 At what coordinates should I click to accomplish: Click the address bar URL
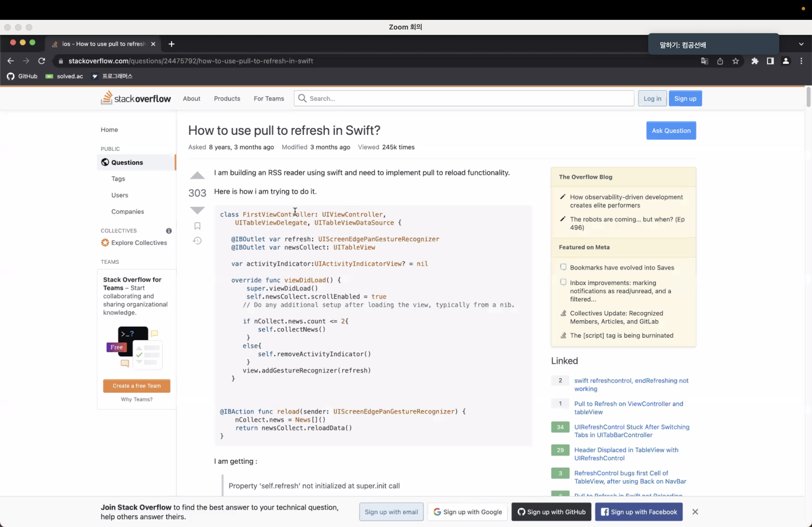[x=191, y=61]
